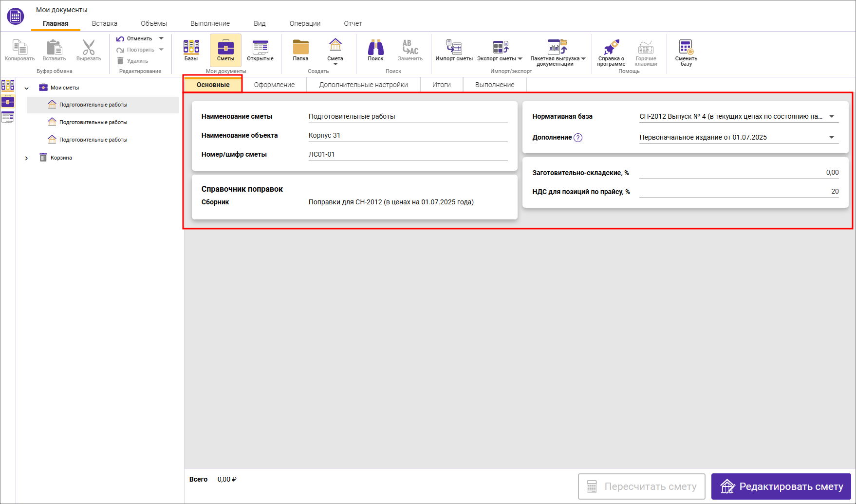Click the Сменить базу icon
Screen dimensions: 856x504
click(686, 52)
